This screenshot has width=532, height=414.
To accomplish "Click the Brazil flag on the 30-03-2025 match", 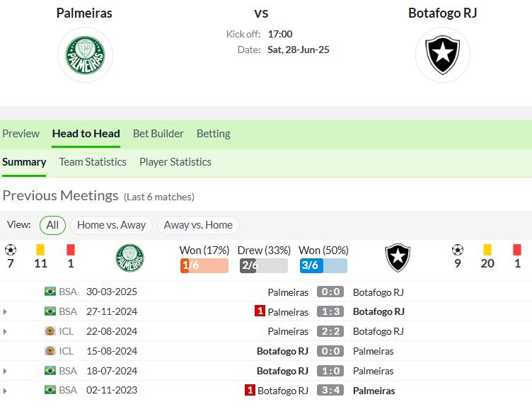I will pos(50,292).
